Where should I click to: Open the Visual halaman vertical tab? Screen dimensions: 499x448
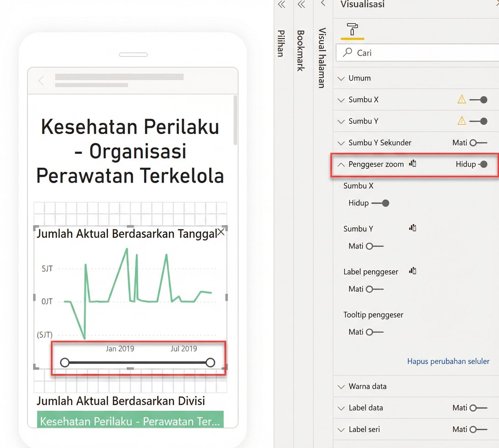[322, 57]
